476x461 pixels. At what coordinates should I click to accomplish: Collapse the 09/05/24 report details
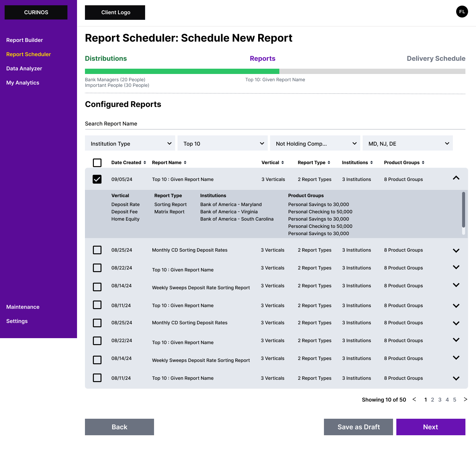456,178
